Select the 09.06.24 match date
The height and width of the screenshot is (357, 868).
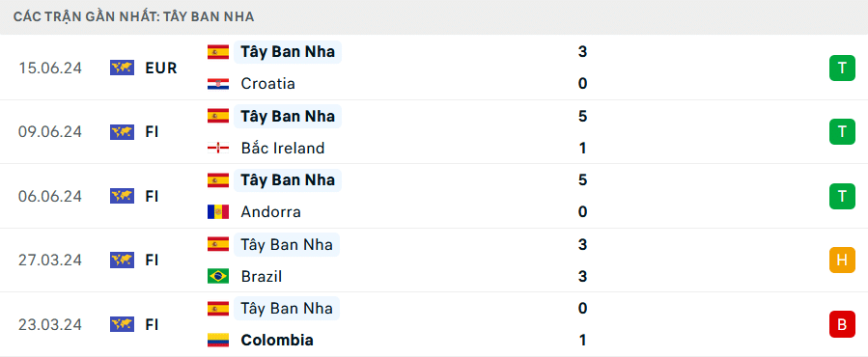50,132
